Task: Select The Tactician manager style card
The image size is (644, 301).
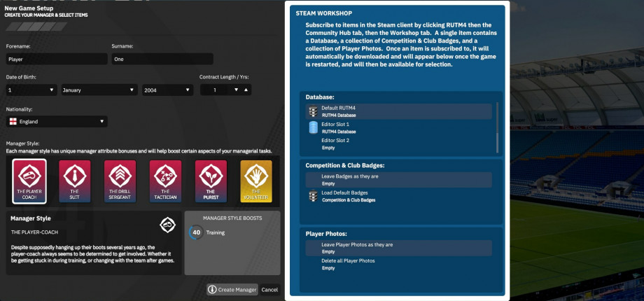Action: click(165, 181)
